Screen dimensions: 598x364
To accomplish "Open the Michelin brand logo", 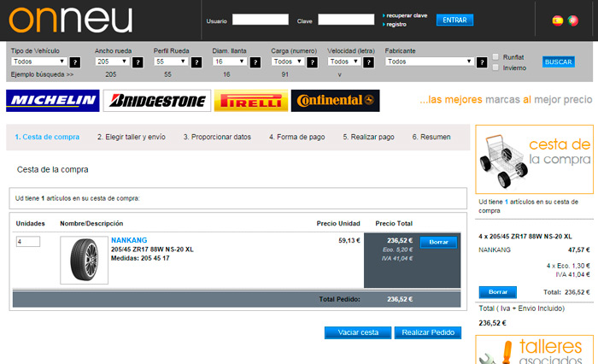I will (52, 101).
